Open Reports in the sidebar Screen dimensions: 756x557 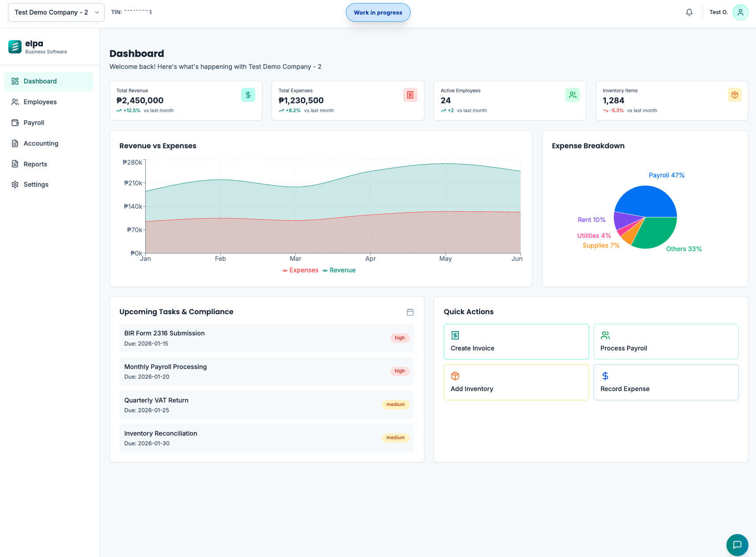point(49,164)
